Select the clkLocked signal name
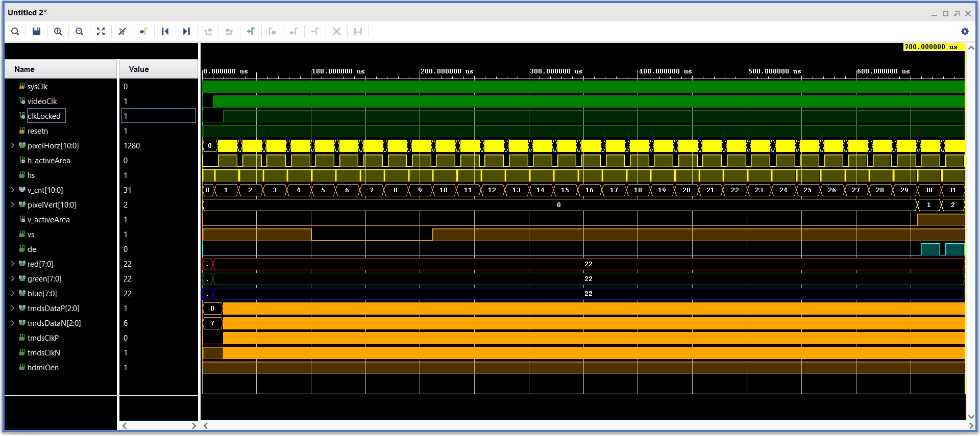 pyautogui.click(x=44, y=116)
